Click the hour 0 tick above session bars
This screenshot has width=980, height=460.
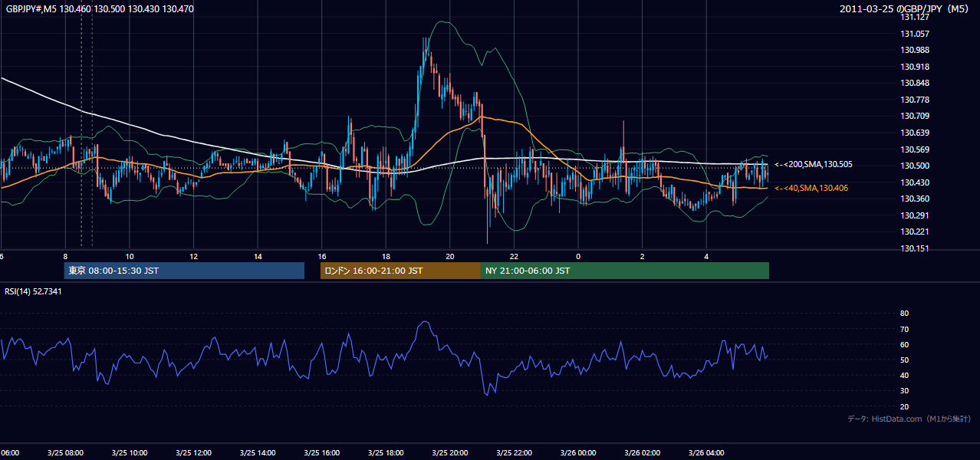[x=578, y=256]
